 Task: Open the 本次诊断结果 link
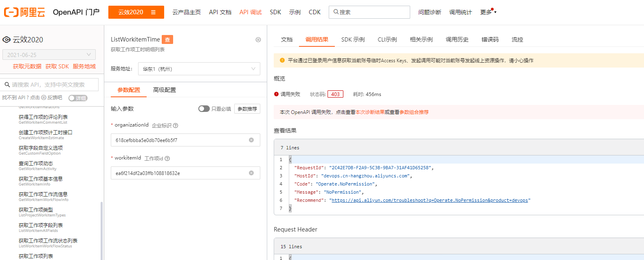370,112
